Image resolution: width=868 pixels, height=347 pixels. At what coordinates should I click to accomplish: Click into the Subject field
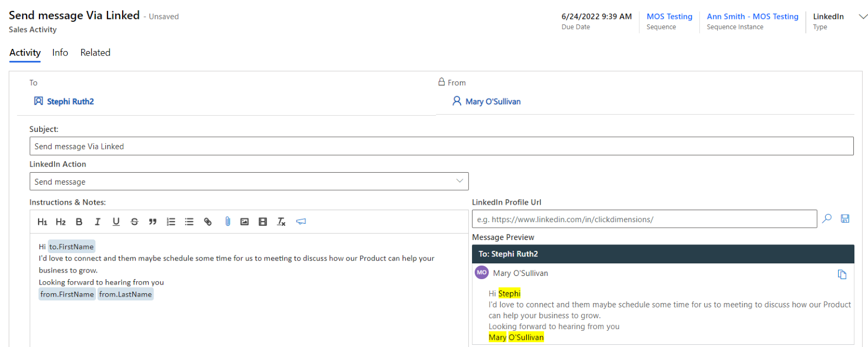pos(442,146)
